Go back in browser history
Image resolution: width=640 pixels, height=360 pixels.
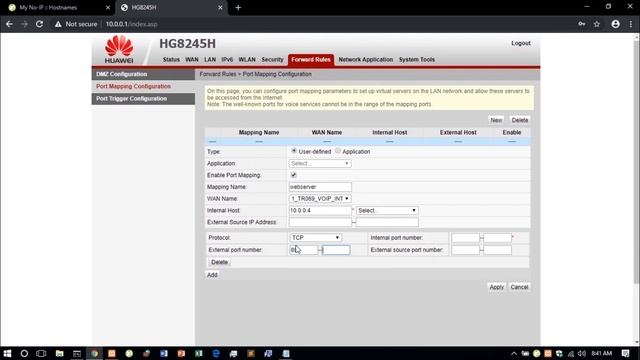click(9, 24)
